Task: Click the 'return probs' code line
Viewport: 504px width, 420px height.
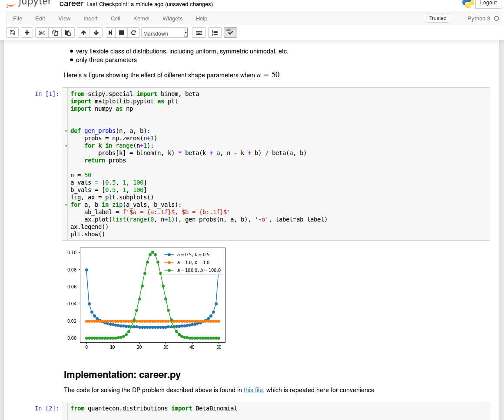Action: 105,160
